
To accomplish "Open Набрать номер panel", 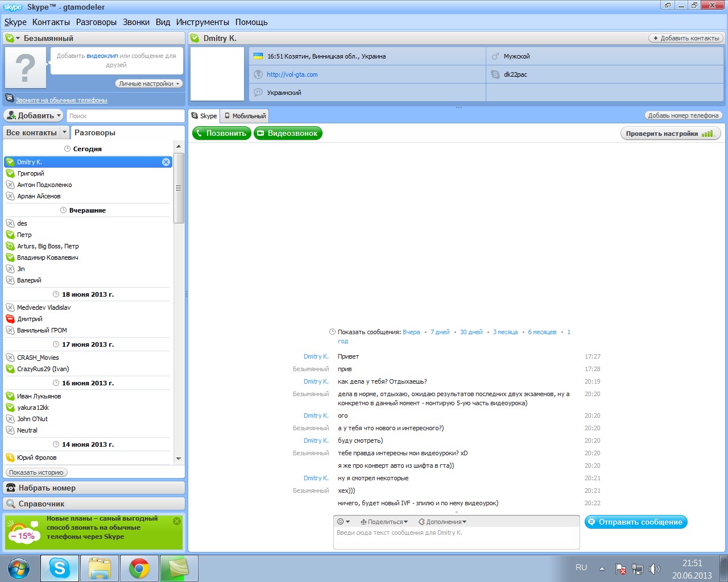I will pyautogui.click(x=94, y=488).
